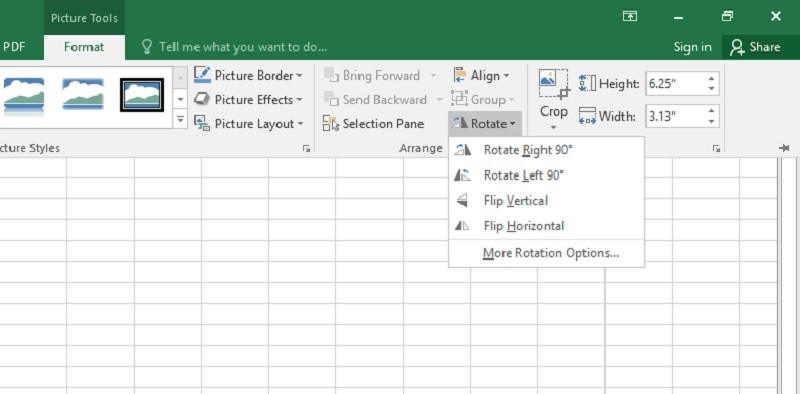Click the vertical scrollbar of the worksheet
Image resolution: width=800 pixels, height=394 pixels.
click(789, 276)
